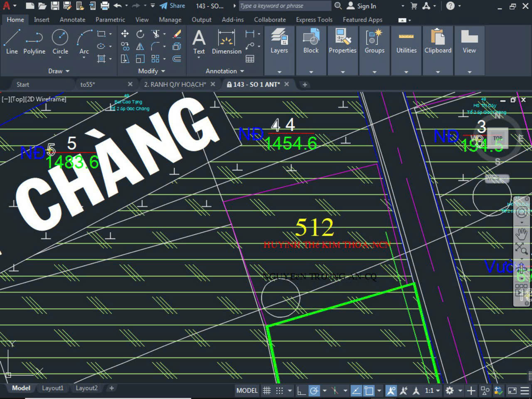
Task: Toggle polar tracking mode
Action: pyautogui.click(x=315, y=390)
